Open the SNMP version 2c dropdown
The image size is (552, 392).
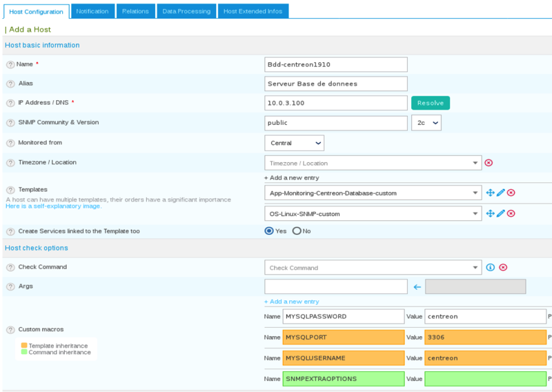pos(426,123)
